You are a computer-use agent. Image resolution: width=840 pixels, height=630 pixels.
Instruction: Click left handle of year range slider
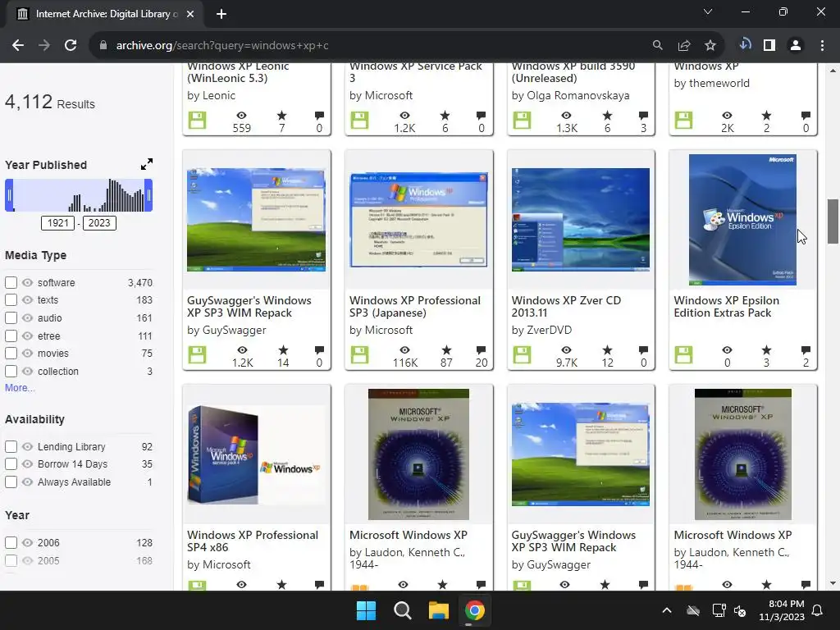9,195
